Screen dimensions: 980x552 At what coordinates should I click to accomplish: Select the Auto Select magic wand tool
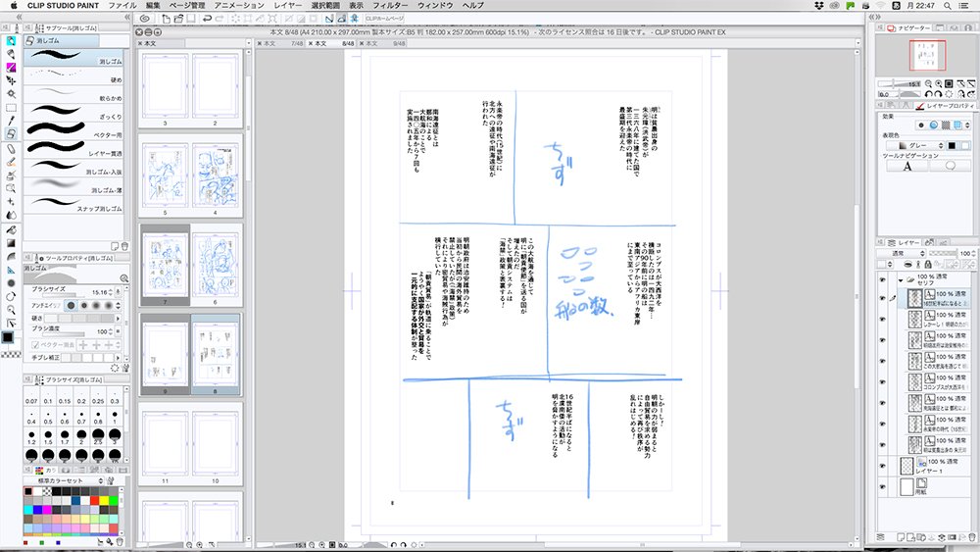click(x=11, y=94)
